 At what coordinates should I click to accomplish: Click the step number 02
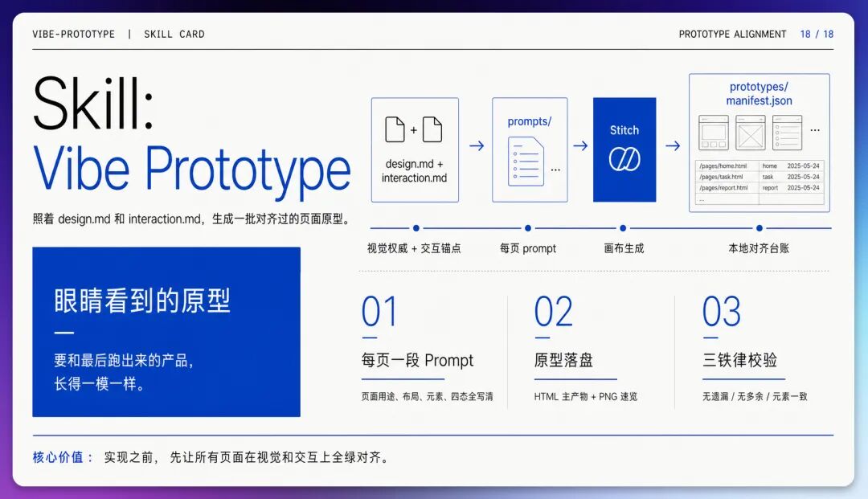coord(553,312)
